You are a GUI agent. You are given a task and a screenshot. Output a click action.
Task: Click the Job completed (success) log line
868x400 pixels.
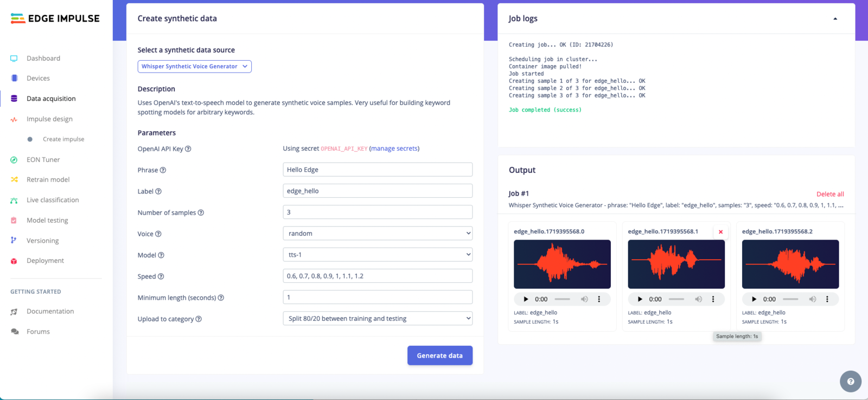click(545, 110)
